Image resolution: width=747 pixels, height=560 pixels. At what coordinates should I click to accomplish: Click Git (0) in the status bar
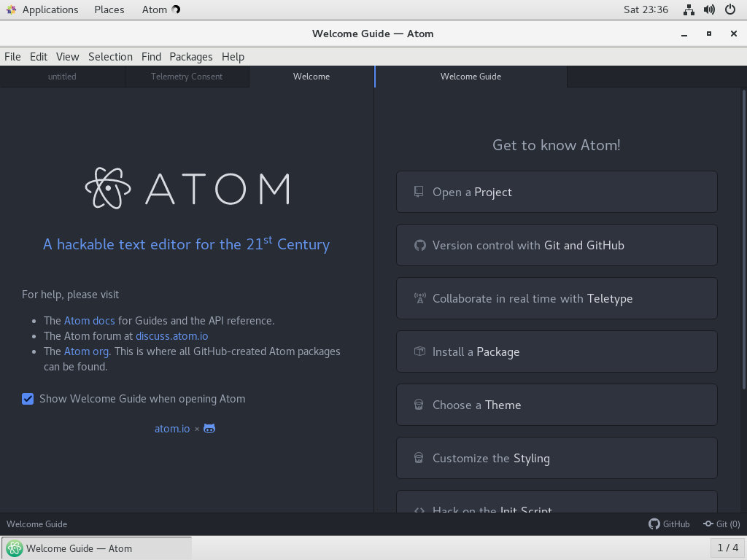(728, 524)
